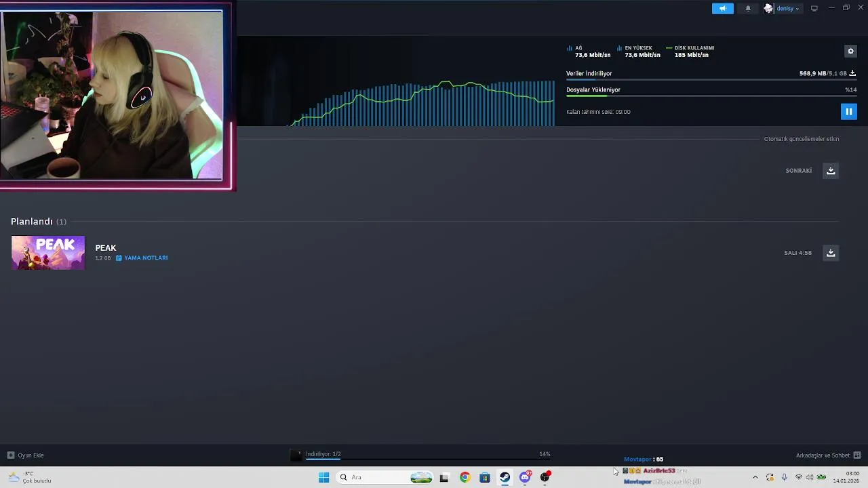Open PEAK YAMA NOTLARI patch notes
This screenshot has height=488, width=868.
point(142,258)
